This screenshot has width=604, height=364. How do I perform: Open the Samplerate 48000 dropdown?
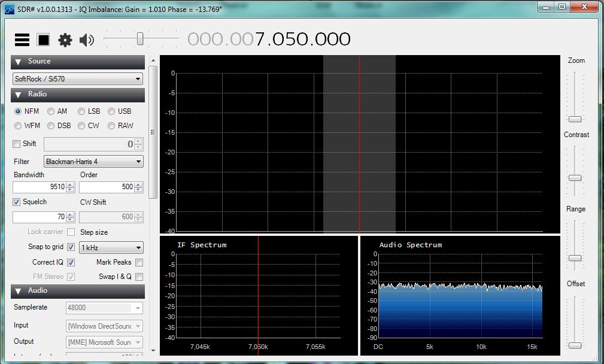coord(104,308)
